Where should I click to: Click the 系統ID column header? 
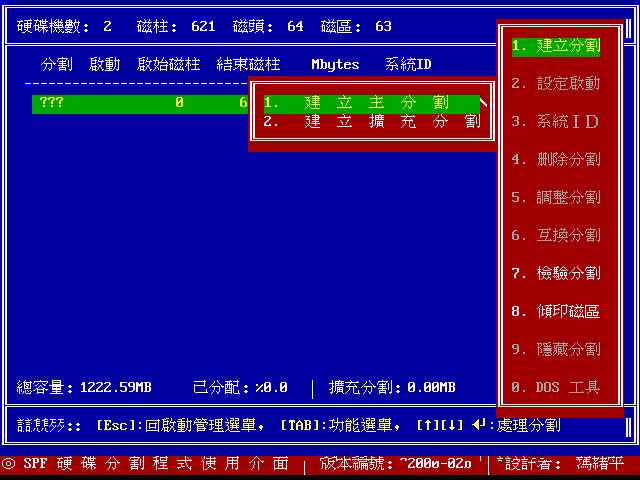point(408,65)
